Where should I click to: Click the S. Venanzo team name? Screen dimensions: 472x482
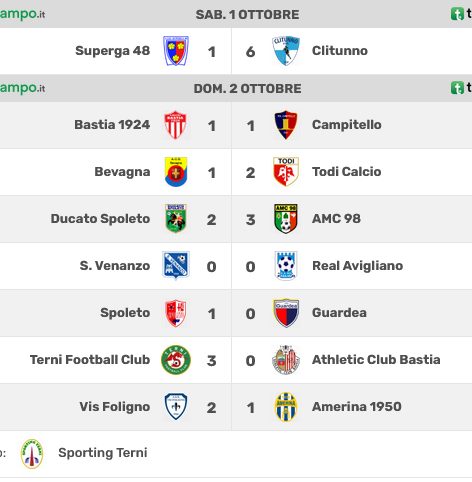(115, 266)
